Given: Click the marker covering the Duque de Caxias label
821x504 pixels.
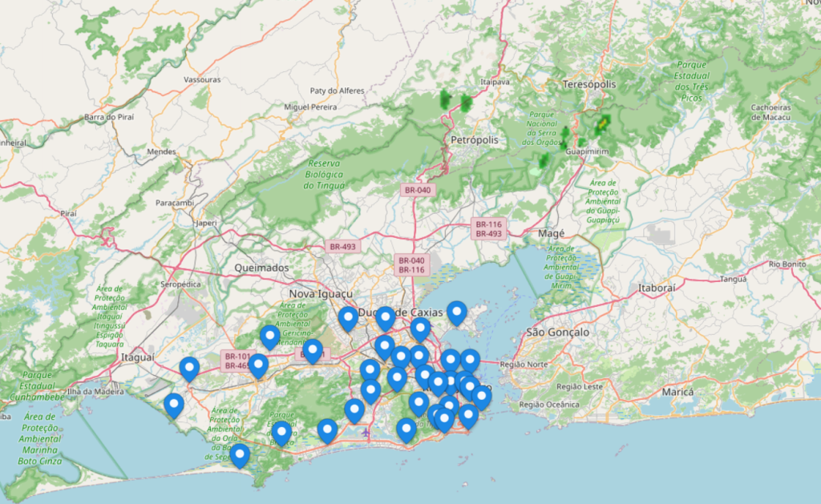Looking at the screenshot, I should [386, 319].
